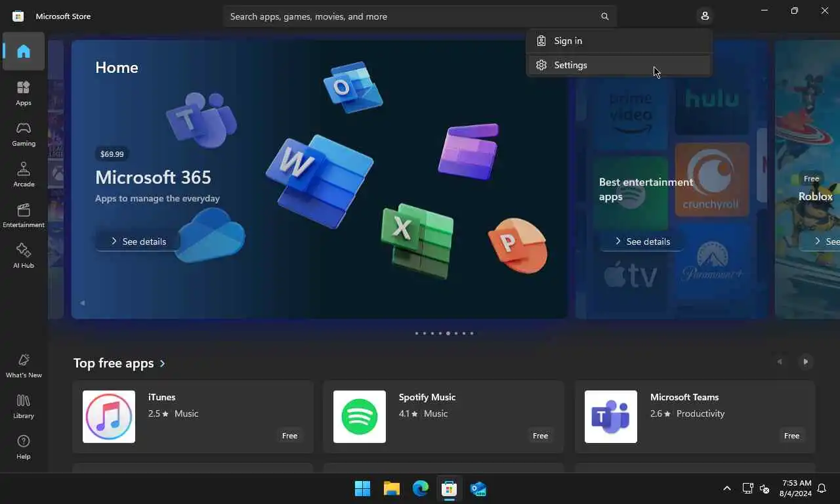The width and height of the screenshot is (840, 504).
Task: Click the Spotify Music app title
Action: point(427,397)
